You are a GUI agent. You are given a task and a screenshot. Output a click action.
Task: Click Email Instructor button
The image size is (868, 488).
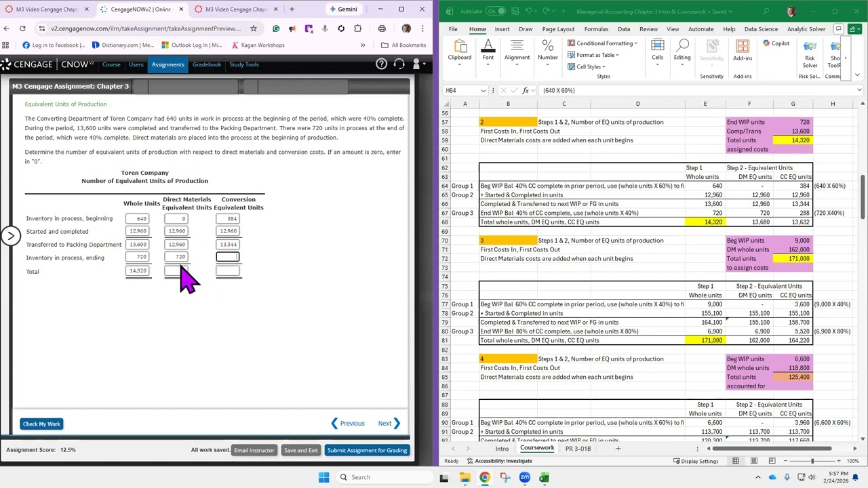point(254,450)
